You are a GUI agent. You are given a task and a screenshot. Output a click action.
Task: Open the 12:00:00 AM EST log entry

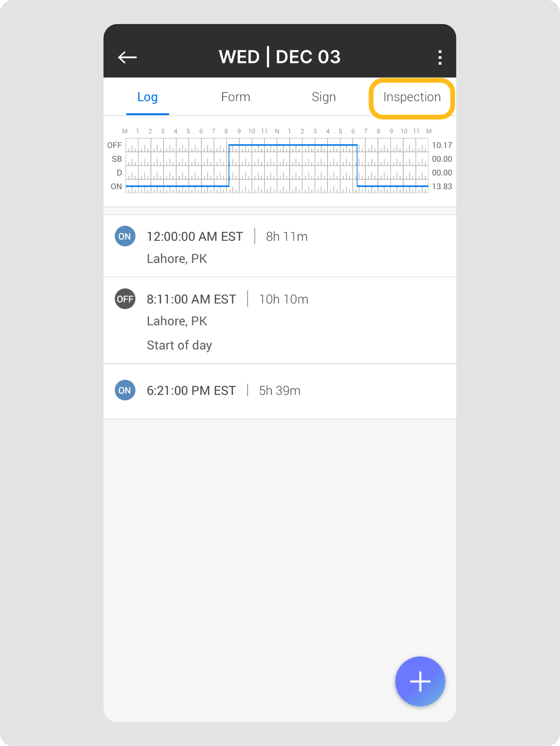(195, 237)
